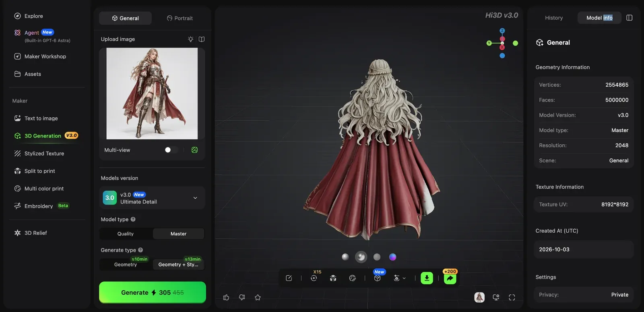Switch to the Portrait tab
This screenshot has height=312, width=644.
click(x=180, y=18)
